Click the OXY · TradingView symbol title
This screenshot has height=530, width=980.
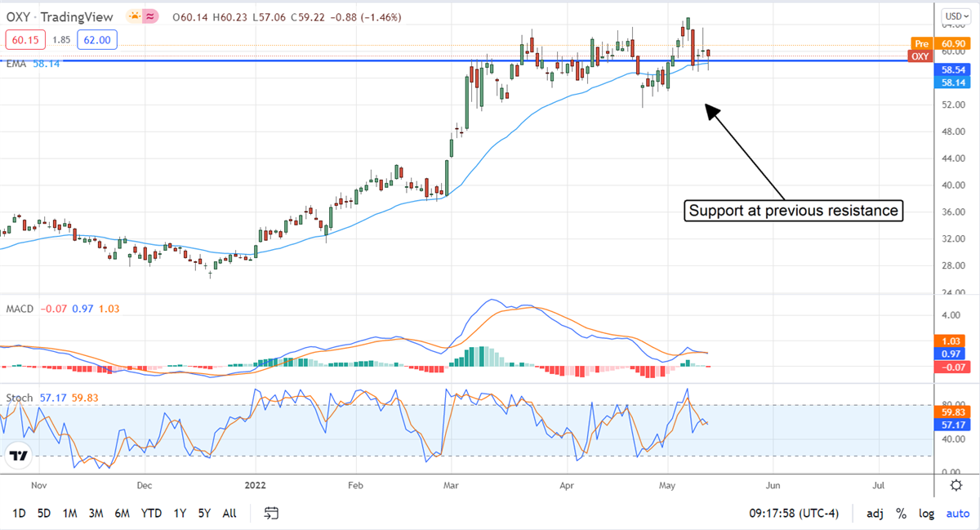tap(60, 16)
